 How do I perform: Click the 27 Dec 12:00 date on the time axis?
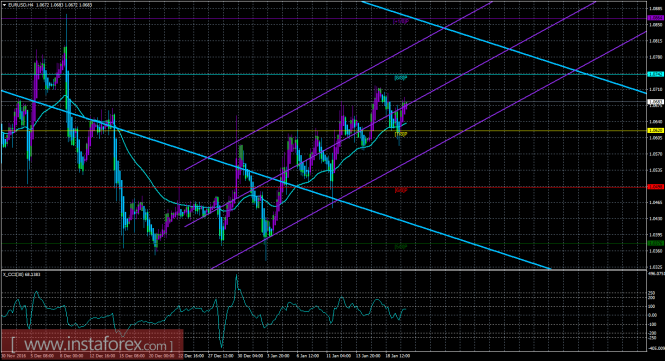222,356
